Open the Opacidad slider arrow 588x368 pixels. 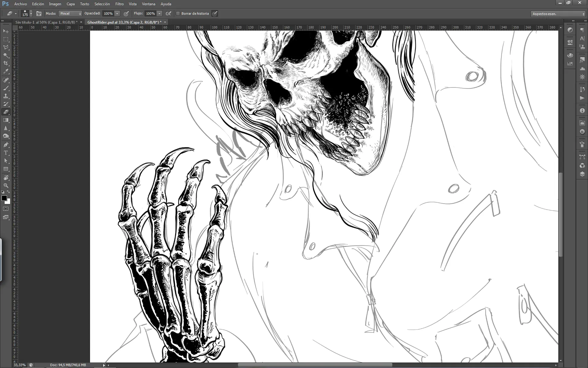[x=117, y=13]
